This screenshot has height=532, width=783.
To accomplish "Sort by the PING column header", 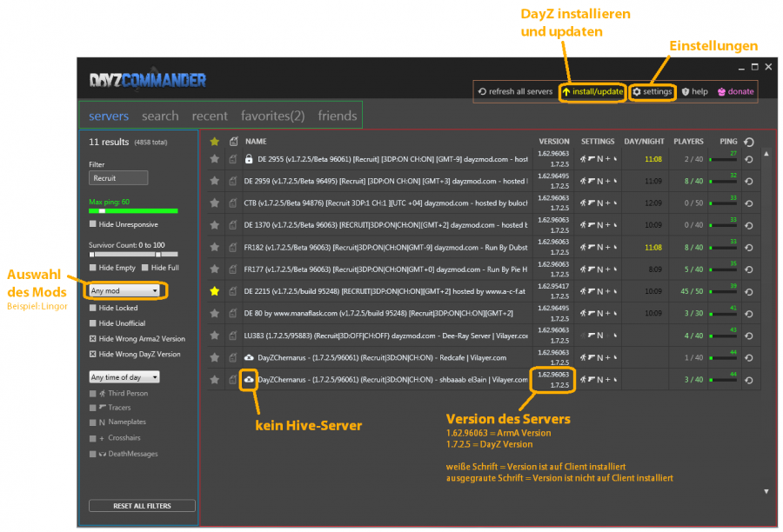I will pyautogui.click(x=728, y=141).
